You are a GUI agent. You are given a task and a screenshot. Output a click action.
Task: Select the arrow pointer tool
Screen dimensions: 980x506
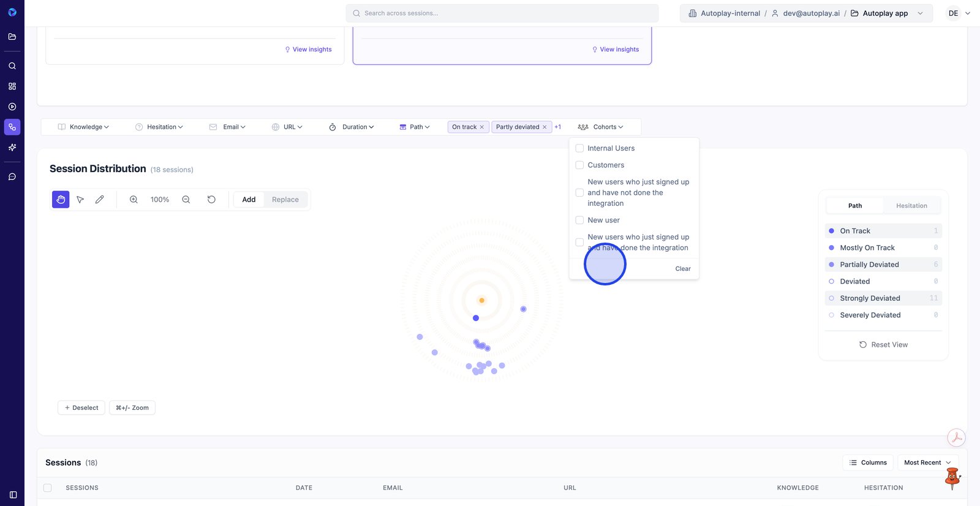pyautogui.click(x=80, y=200)
